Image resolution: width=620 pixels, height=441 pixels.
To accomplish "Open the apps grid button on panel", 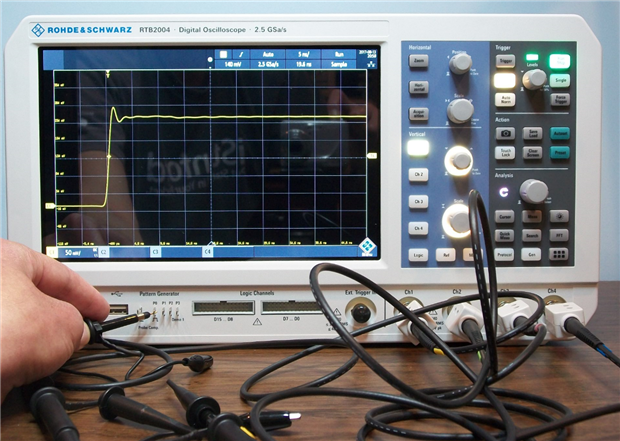I will pyautogui.click(x=558, y=254).
